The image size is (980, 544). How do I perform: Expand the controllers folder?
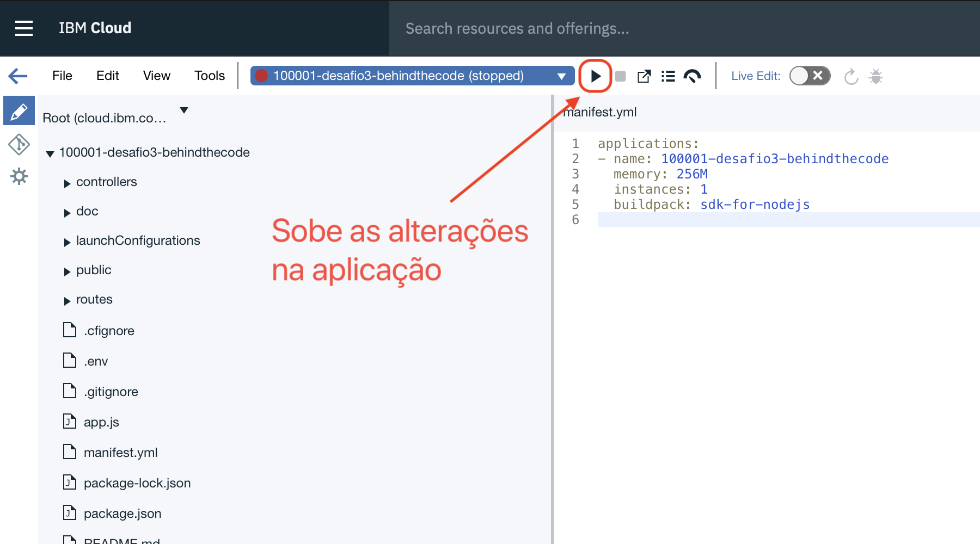[x=67, y=183]
